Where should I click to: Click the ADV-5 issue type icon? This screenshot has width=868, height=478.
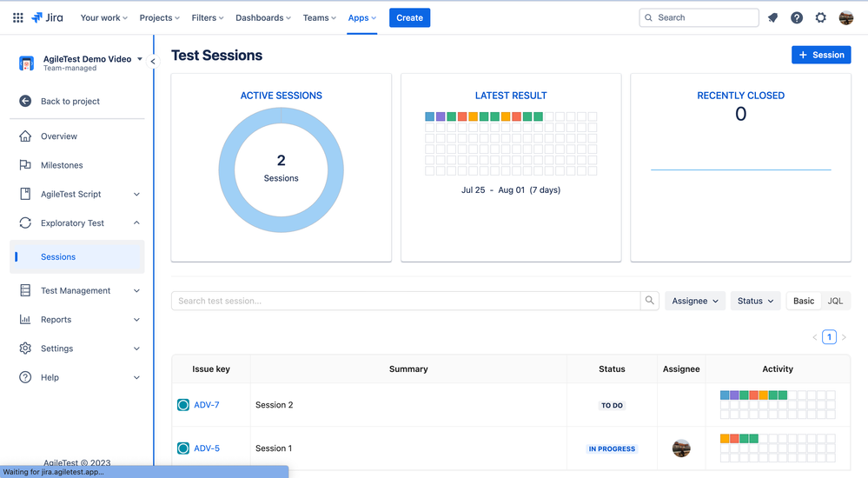(183, 448)
